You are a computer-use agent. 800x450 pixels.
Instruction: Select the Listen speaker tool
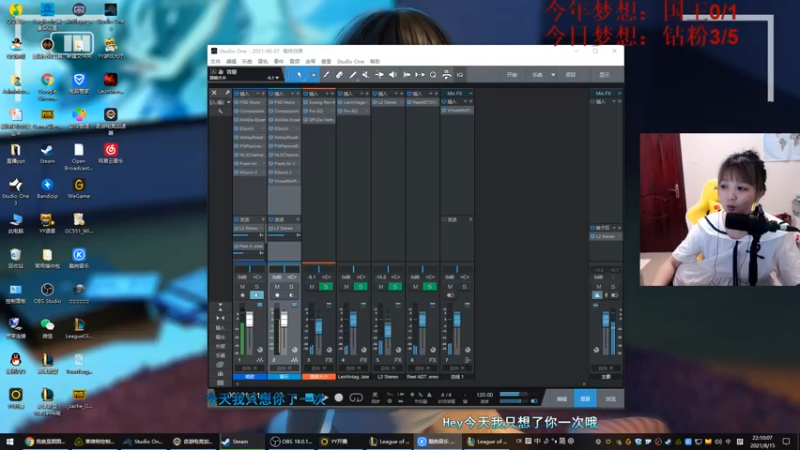click(393, 74)
